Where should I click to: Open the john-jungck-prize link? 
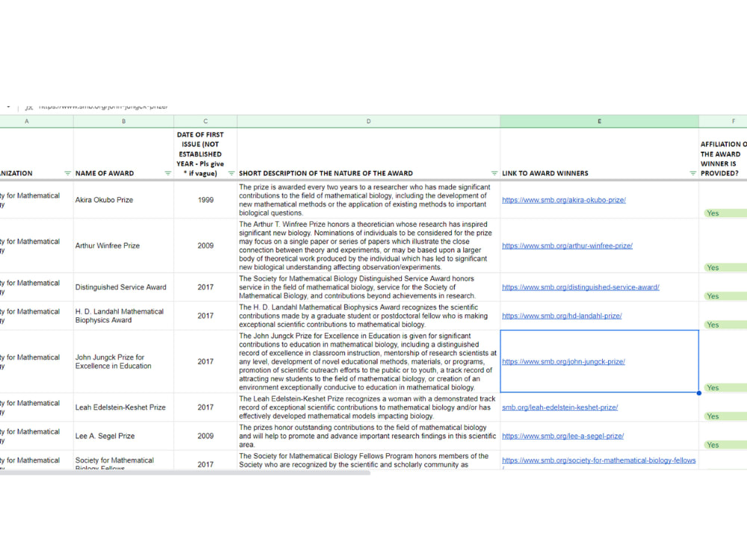coord(563,361)
